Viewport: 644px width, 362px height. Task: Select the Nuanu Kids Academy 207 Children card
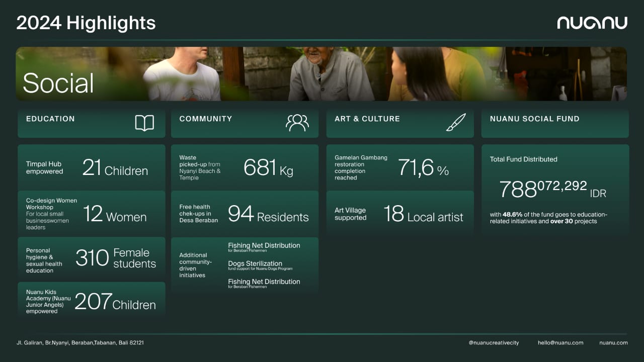pos(91,301)
